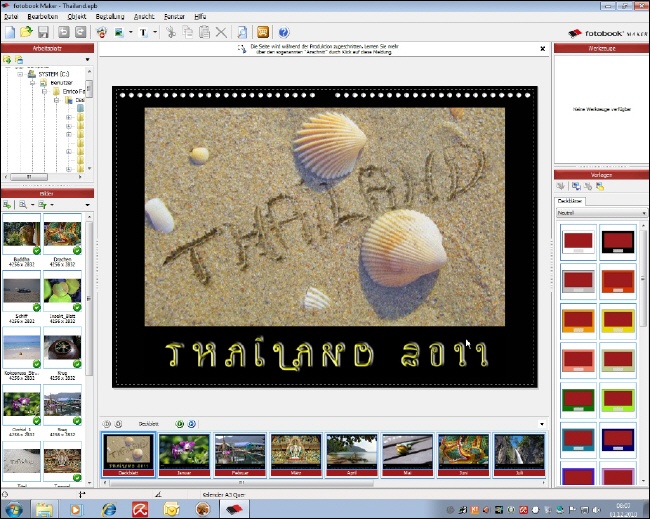650x519 pixels.
Task: Open the Datei menu
Action: pos(11,17)
